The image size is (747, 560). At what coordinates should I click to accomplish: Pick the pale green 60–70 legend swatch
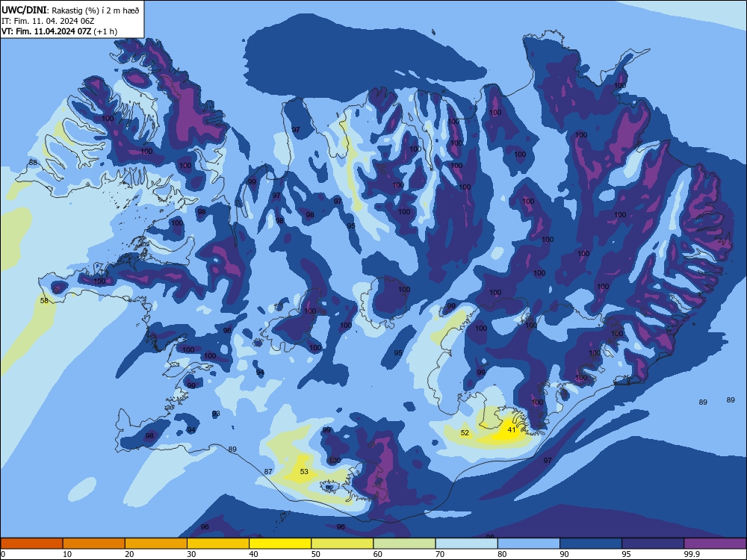pyautogui.click(x=404, y=544)
